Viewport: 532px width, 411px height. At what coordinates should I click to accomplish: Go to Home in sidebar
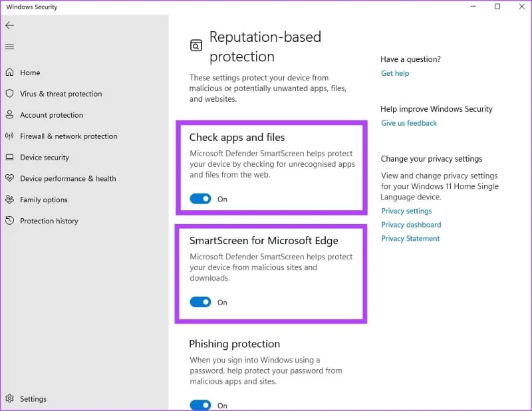pos(30,72)
